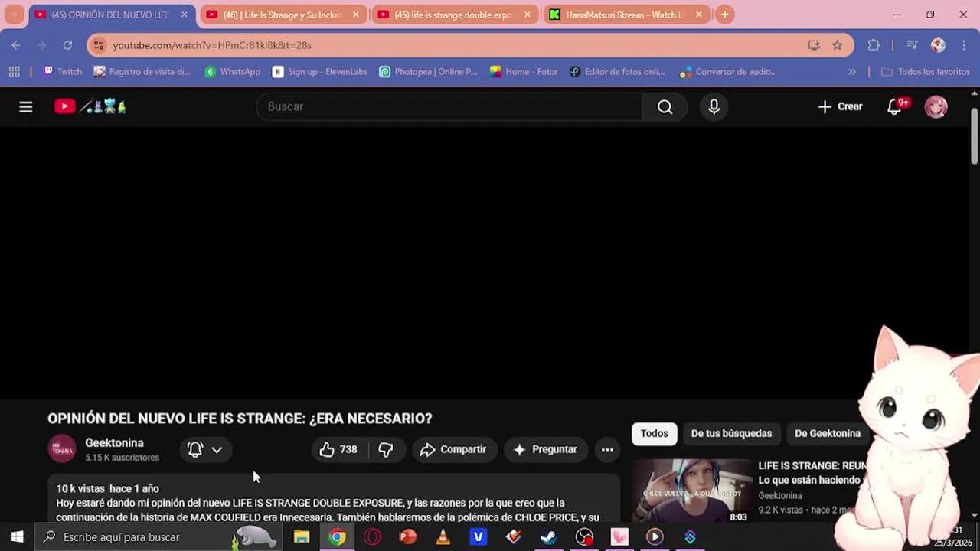
Task: Open Todos los favoritos folder
Action: [926, 71]
